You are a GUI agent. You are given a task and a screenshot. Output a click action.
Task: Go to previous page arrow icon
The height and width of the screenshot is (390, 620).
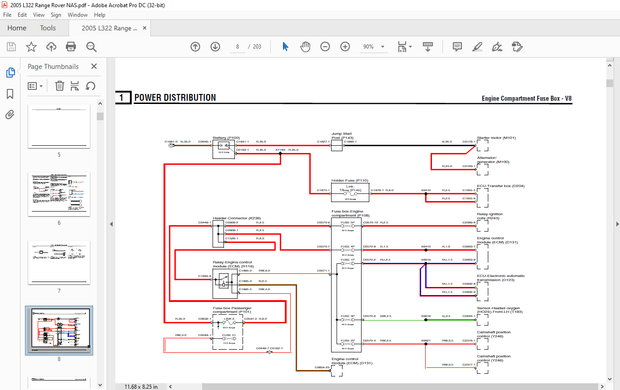[x=195, y=47]
